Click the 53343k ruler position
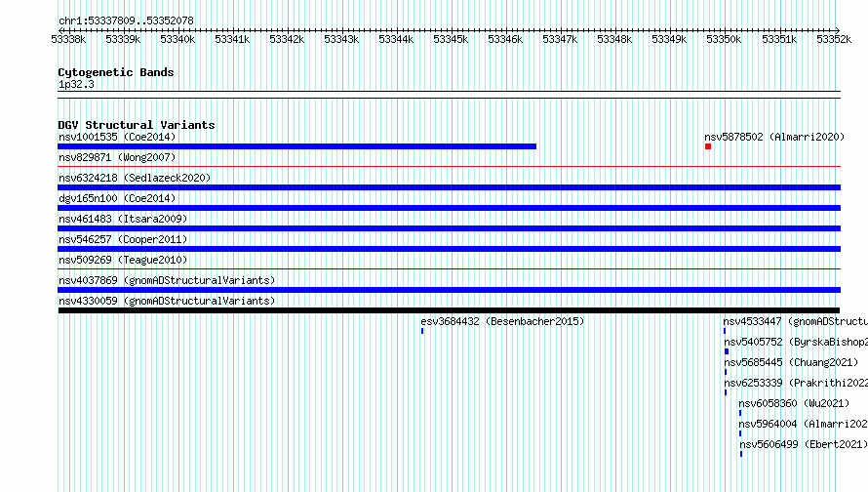 click(x=341, y=39)
